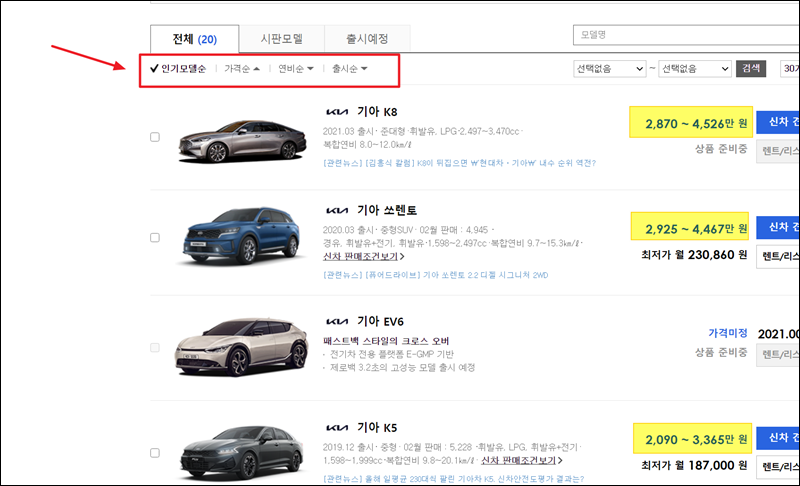
Task: Open K5 신차 판매조건보기 link
Action: coord(521,461)
